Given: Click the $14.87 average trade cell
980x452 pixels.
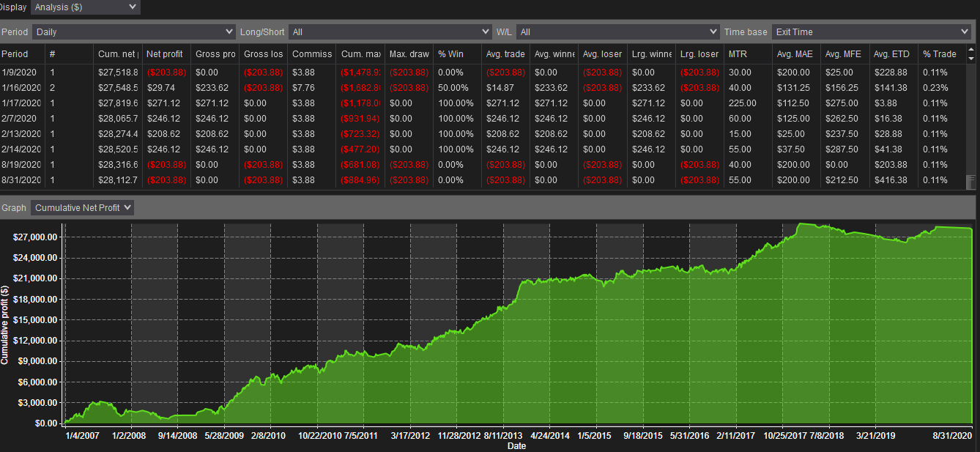Looking at the screenshot, I should tap(505, 88).
